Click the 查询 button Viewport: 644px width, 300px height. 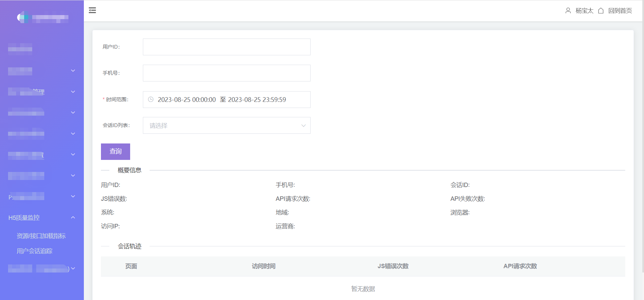(115, 152)
